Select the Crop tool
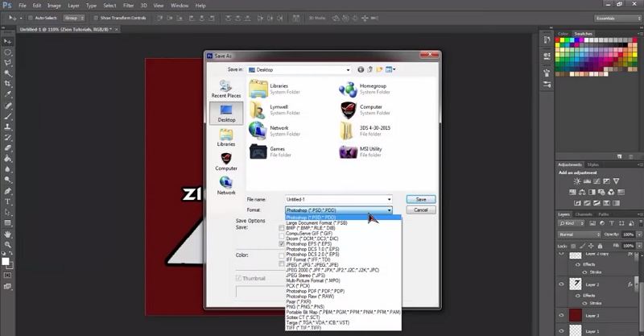 pyautogui.click(x=7, y=84)
